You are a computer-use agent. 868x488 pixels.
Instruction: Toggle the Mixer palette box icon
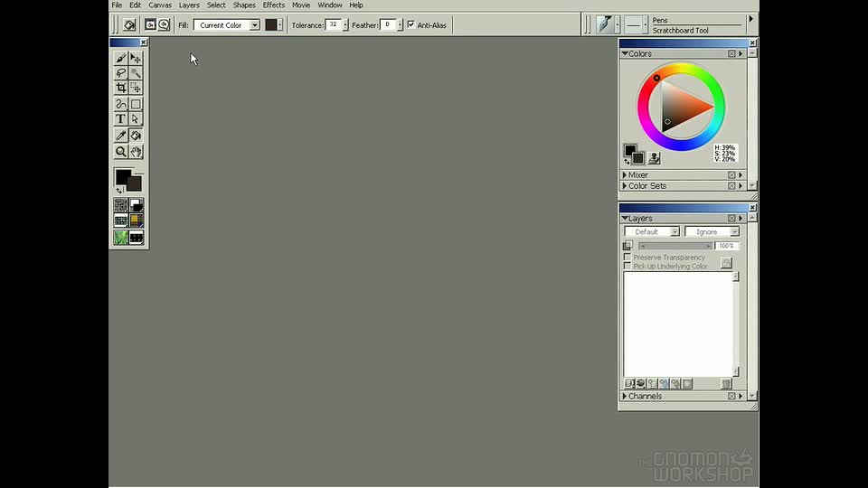(x=731, y=174)
